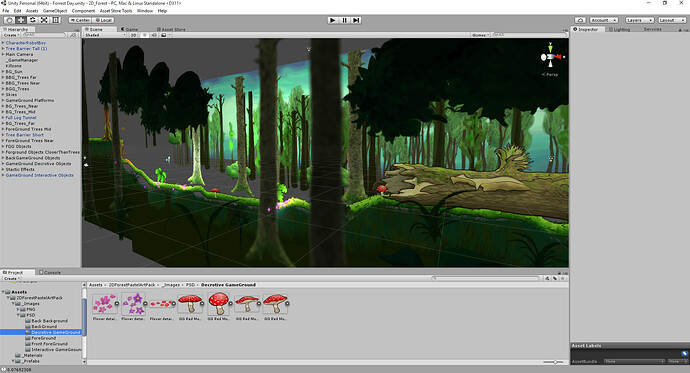Click the Step frame button
The height and width of the screenshot is (373, 690).
click(356, 20)
